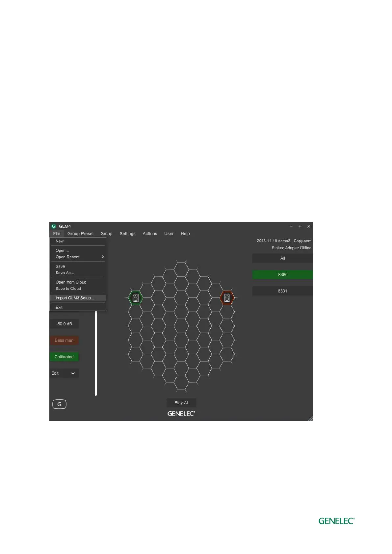This screenshot has height=554, width=392.
Task: Click the green speaker icon in the hex grid
Action: (x=135, y=298)
